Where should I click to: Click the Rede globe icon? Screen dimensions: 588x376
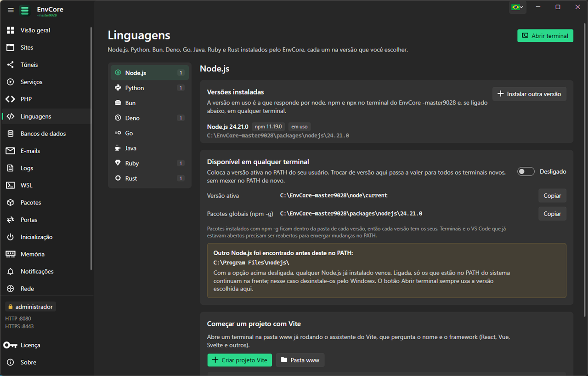click(10, 289)
